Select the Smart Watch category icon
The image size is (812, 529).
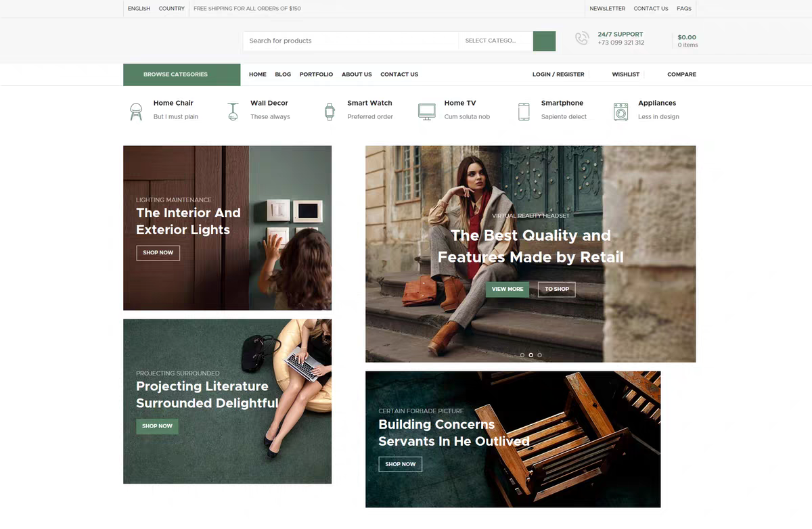(x=330, y=112)
